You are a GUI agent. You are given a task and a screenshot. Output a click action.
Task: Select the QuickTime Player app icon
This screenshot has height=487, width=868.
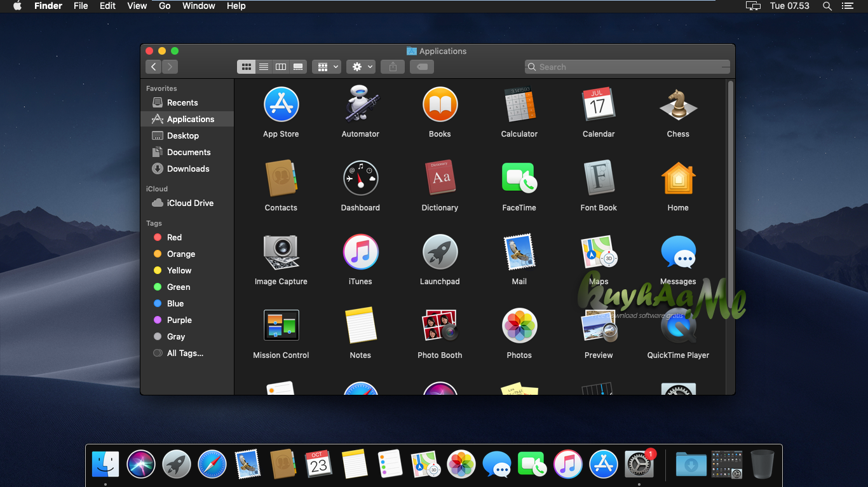click(x=678, y=326)
